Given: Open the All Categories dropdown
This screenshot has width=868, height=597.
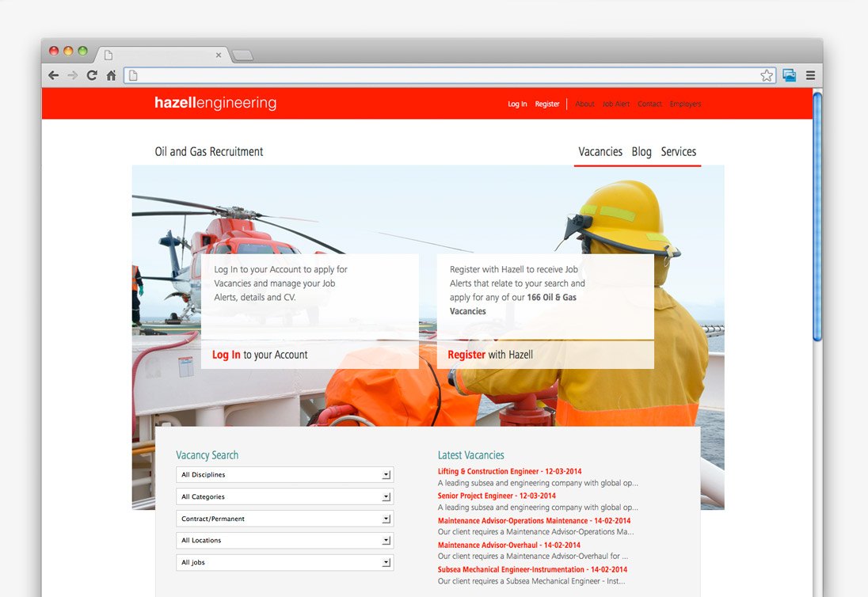Looking at the screenshot, I should pyautogui.click(x=284, y=496).
